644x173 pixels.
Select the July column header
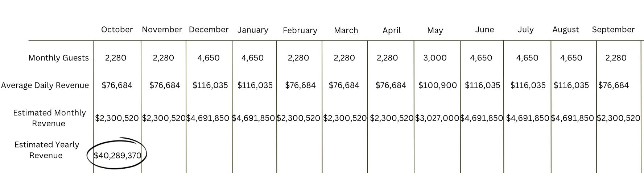coord(525,30)
